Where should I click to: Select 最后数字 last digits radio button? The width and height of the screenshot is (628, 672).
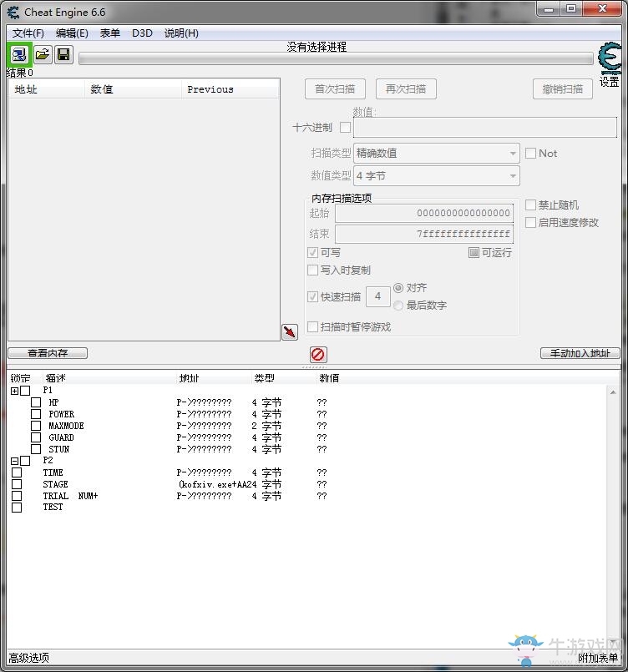pos(398,306)
